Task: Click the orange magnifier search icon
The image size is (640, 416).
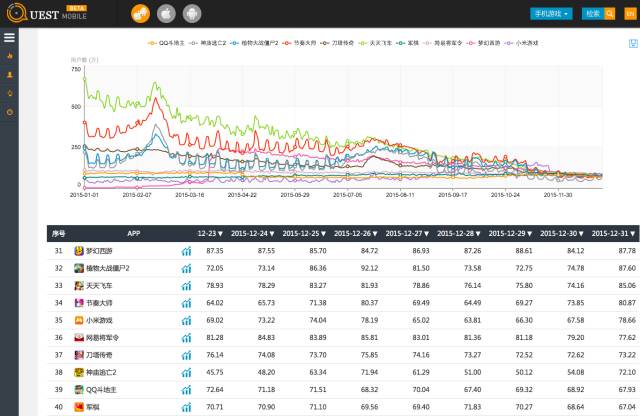Action: click(610, 13)
